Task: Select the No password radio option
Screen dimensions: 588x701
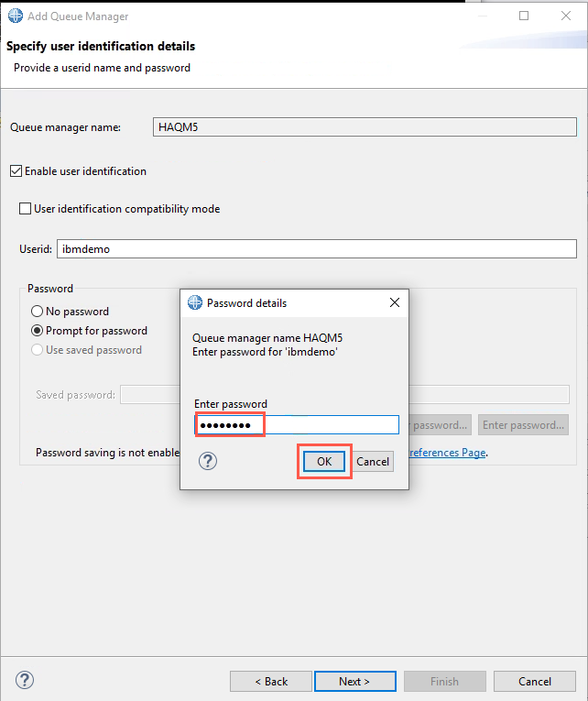Action: (x=37, y=312)
